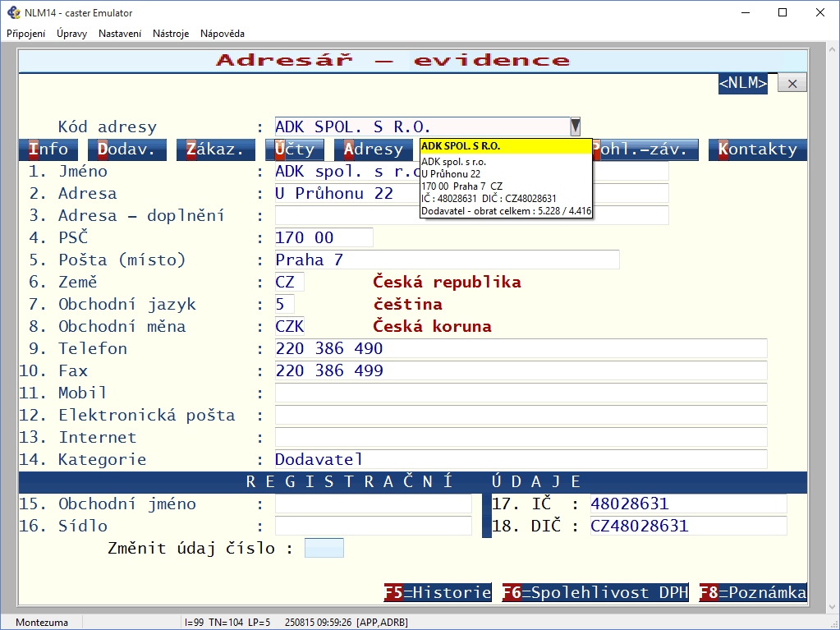Click the Elektronická pošta field
Screen dimensions: 840x630
pos(521,415)
